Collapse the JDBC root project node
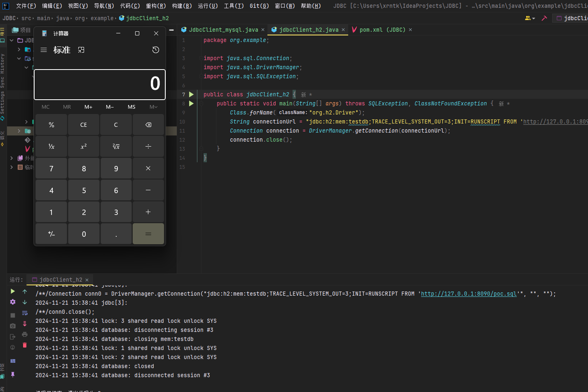The width and height of the screenshot is (588, 392). pos(12,40)
